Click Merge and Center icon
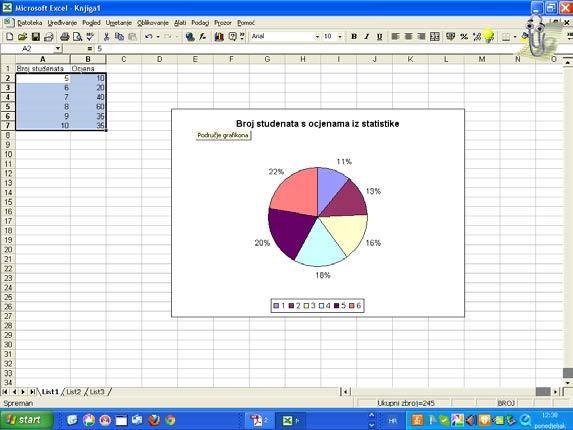The width and height of the screenshot is (573, 430). click(x=435, y=37)
